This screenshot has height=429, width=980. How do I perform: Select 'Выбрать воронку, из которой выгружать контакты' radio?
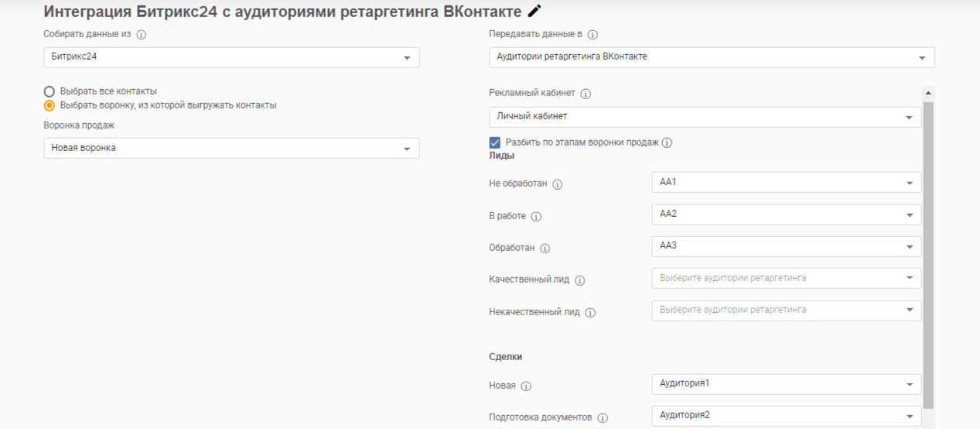50,105
